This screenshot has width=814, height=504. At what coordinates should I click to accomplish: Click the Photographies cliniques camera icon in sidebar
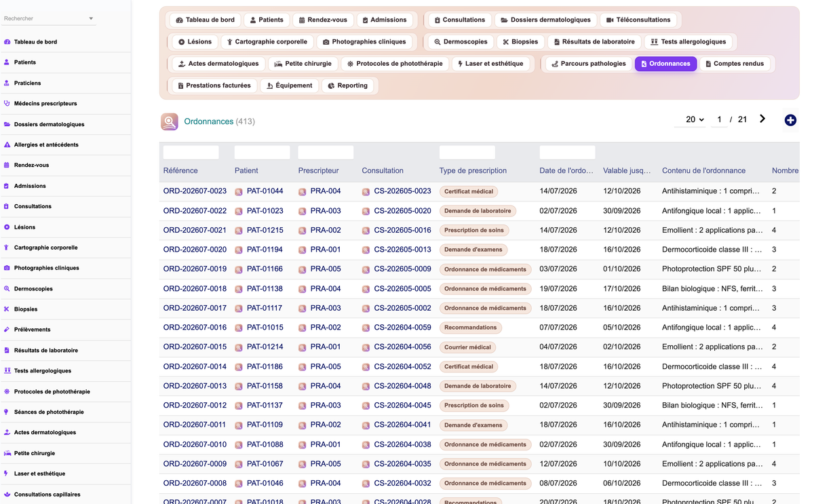click(7, 268)
